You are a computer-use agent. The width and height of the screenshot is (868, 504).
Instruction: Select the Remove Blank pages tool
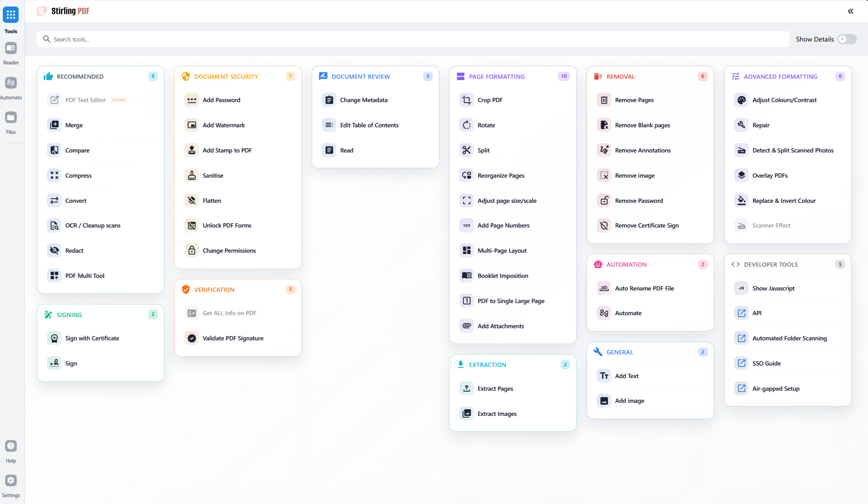[x=642, y=125]
